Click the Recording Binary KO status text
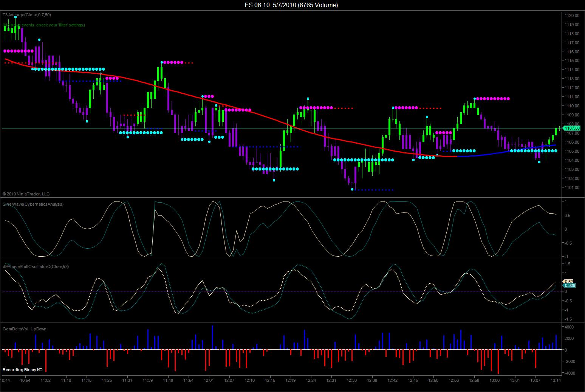The height and width of the screenshot is (392, 585). pyautogui.click(x=23, y=370)
